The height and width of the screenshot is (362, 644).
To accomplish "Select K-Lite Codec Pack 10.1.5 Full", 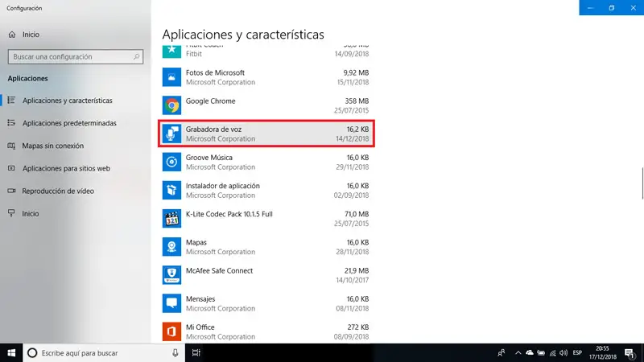I will click(229, 214).
